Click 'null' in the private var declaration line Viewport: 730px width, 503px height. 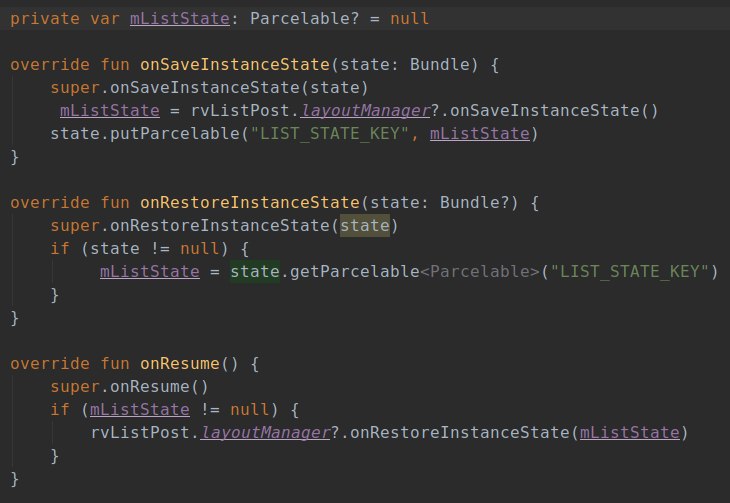tap(410, 19)
